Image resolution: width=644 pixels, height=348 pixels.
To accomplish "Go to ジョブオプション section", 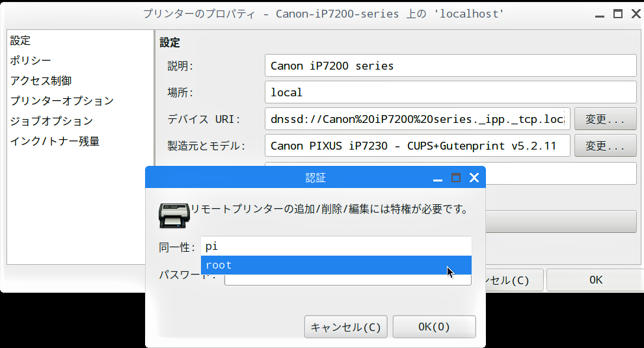I will click(51, 121).
